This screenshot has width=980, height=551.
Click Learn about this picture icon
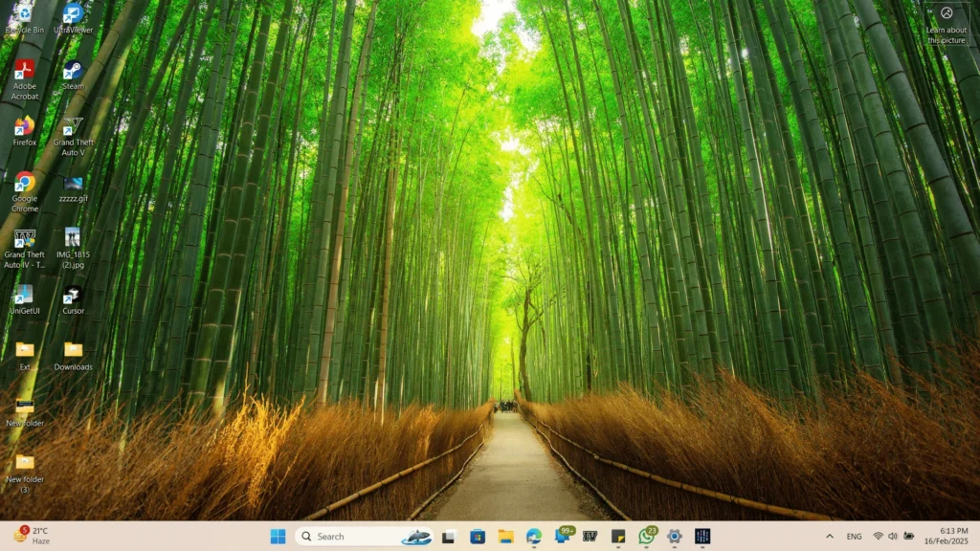tap(947, 25)
